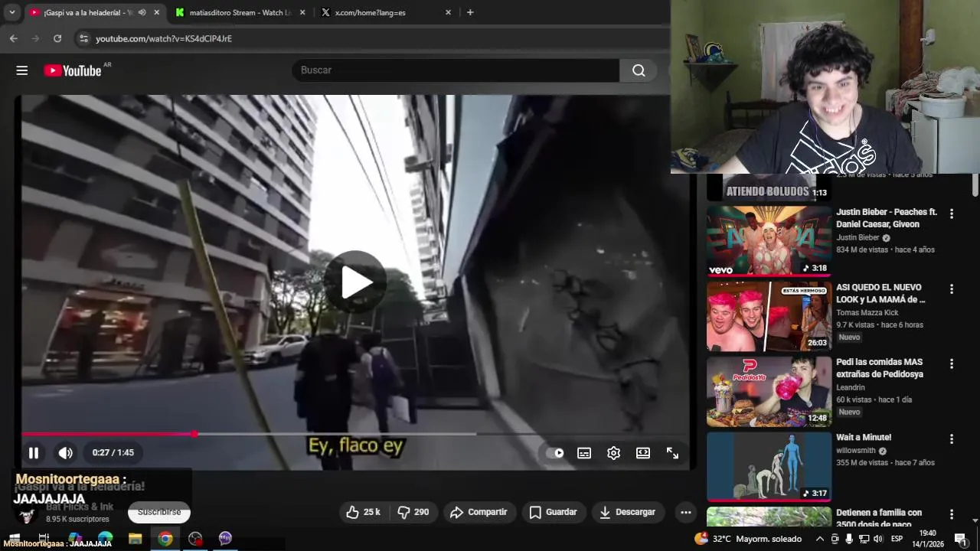Save the video with Guardar

[x=553, y=512]
